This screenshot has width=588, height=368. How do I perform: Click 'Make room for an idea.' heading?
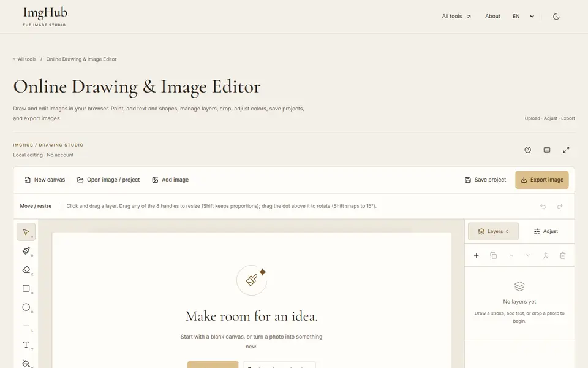[x=252, y=316]
